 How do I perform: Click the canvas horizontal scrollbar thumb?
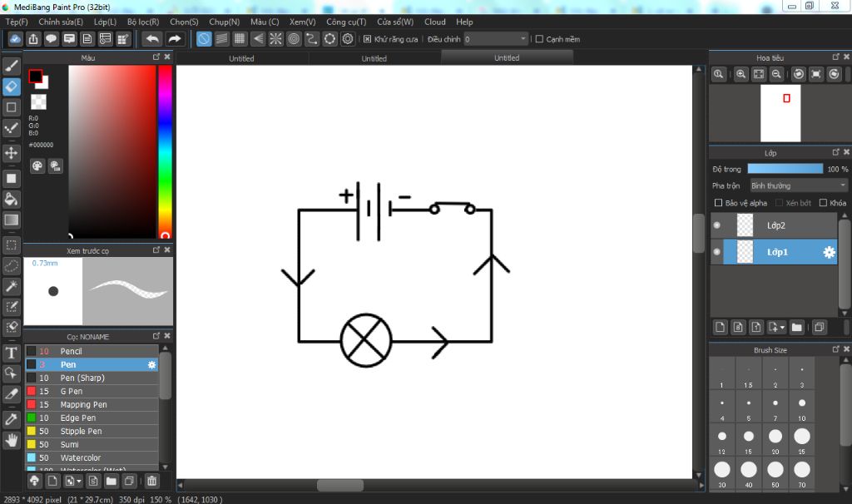click(340, 485)
